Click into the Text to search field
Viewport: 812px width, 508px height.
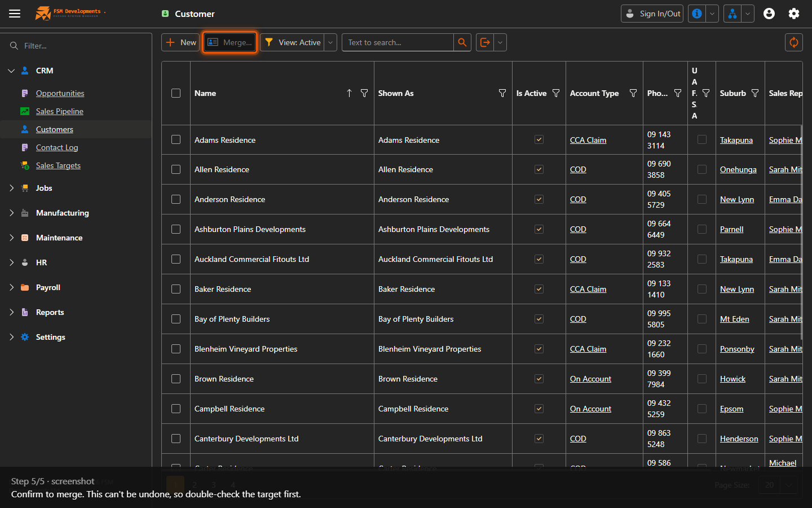(x=398, y=42)
